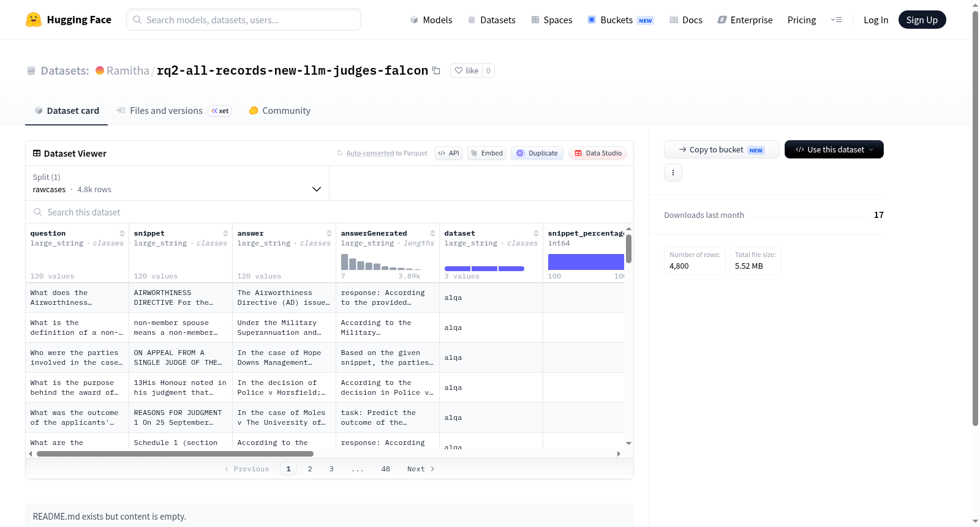
Task: Click cell 'non-member spouse means a non-member…'
Action: click(x=181, y=327)
